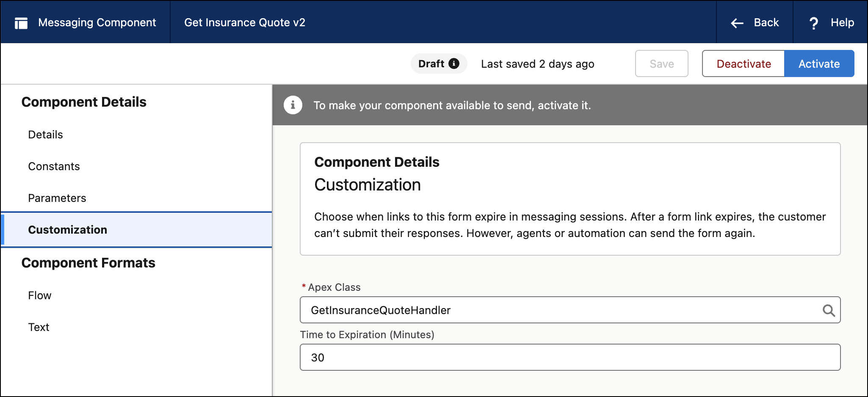Select Customization in the sidebar
The width and height of the screenshot is (868, 397).
136,230
